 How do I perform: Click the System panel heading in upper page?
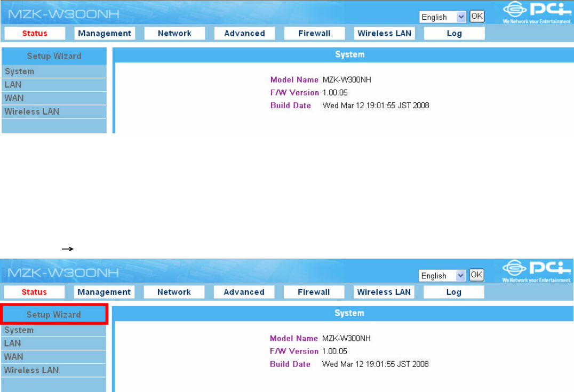(349, 54)
